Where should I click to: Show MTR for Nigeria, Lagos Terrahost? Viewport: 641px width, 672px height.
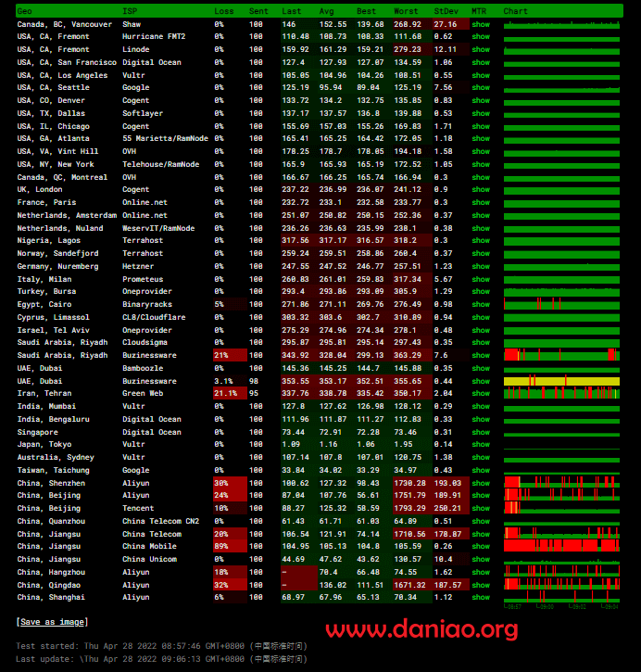point(481,240)
